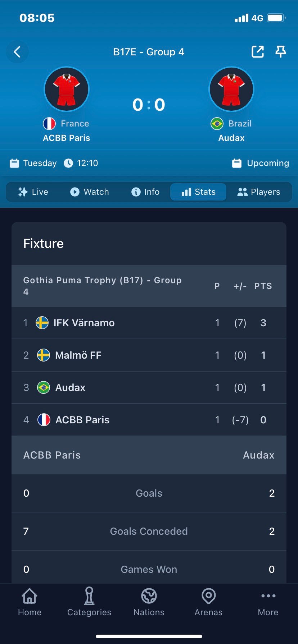The width and height of the screenshot is (298, 644).
Task: Open IFK Värnamo standings row
Action: point(149,323)
